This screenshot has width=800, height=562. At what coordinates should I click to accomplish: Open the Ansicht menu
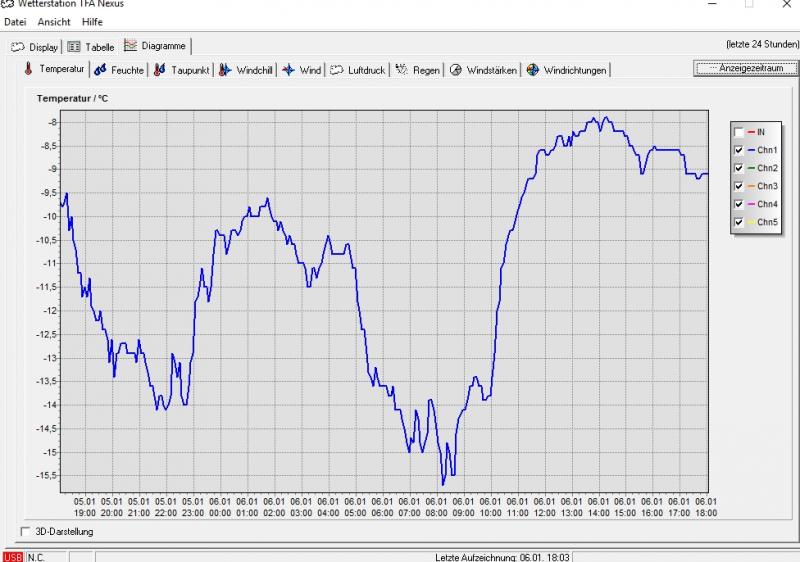[x=54, y=22]
